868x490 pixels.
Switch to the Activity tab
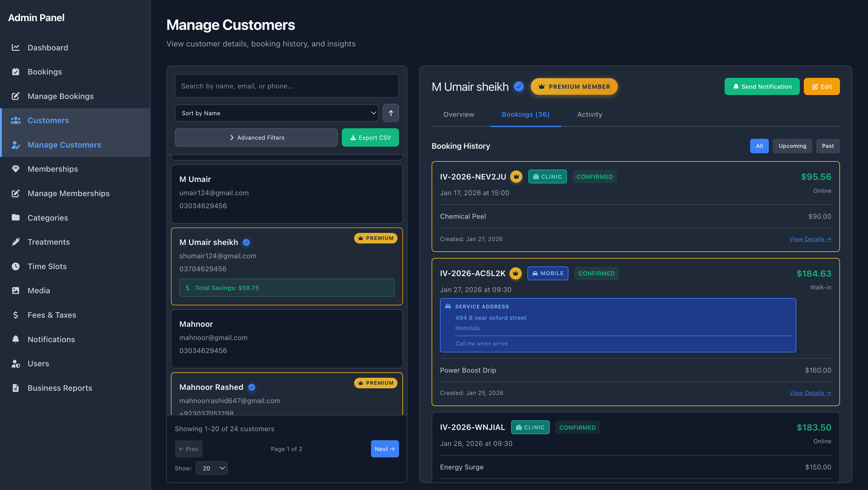pyautogui.click(x=589, y=114)
